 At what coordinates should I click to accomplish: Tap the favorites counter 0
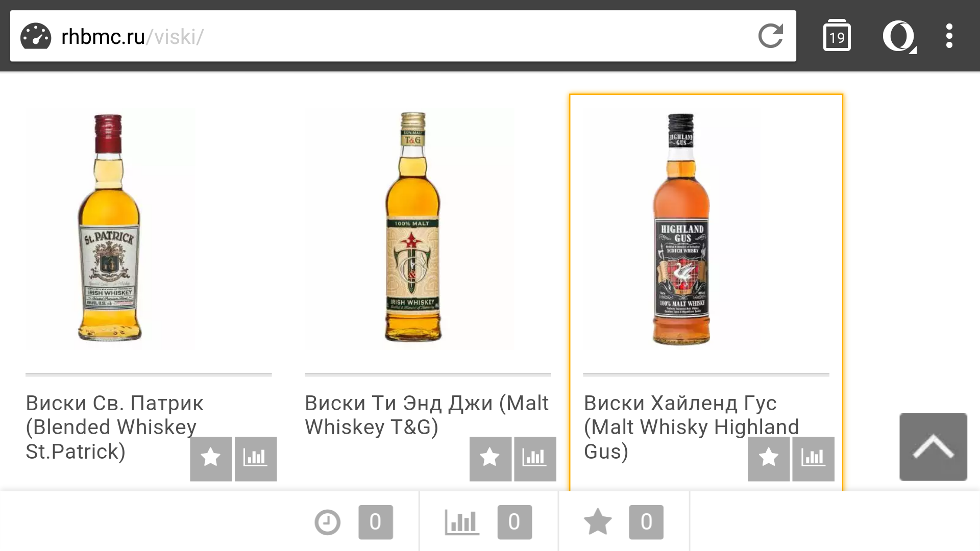(x=646, y=522)
